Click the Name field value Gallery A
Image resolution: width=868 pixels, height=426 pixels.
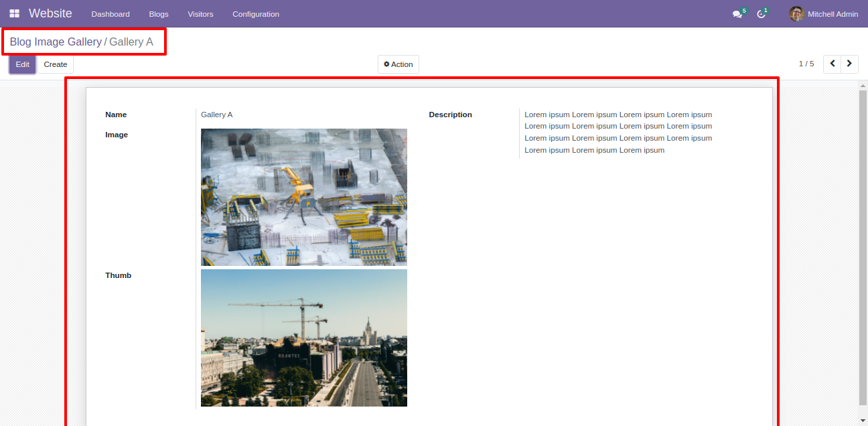217,115
